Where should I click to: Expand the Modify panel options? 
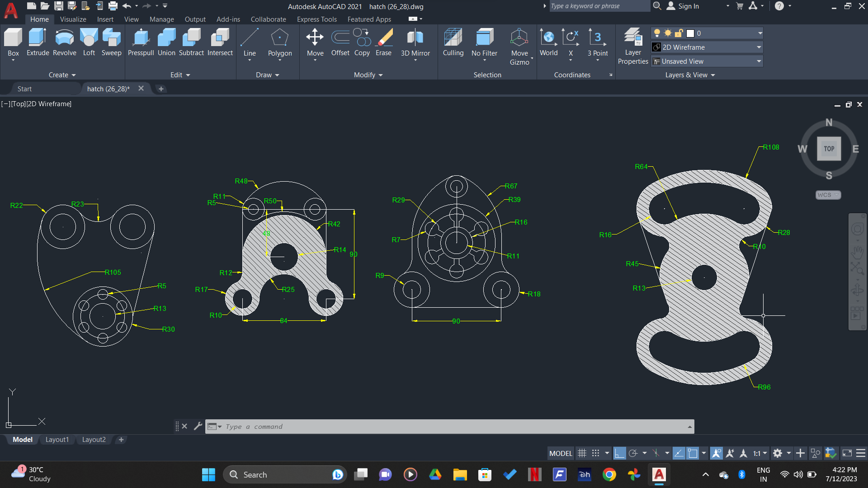(380, 75)
